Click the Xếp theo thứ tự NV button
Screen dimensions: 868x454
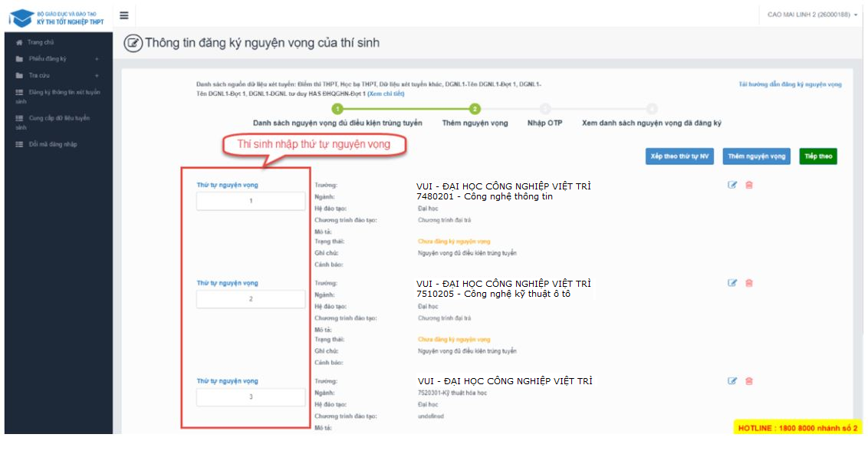click(680, 156)
